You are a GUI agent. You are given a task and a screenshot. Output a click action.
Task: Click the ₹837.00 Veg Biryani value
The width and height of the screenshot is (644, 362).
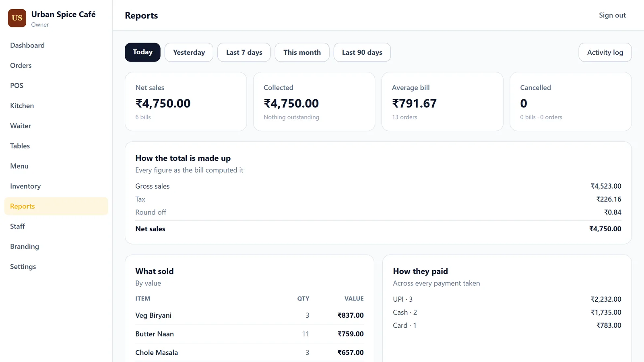click(x=351, y=315)
